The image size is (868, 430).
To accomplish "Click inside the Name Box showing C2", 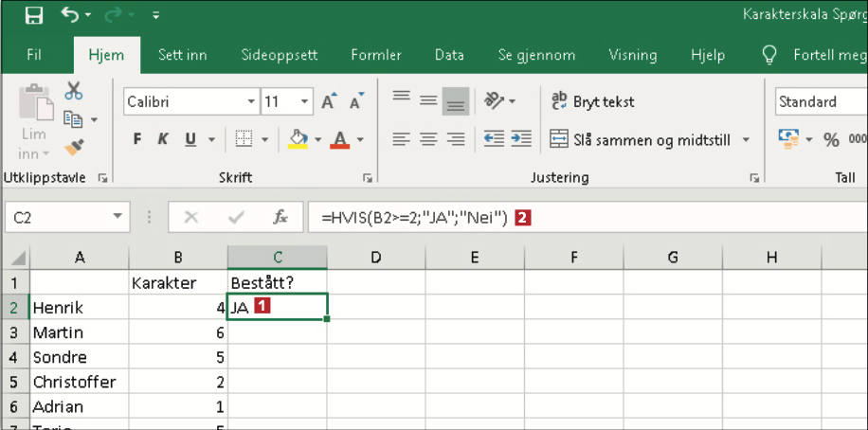I will (57, 217).
